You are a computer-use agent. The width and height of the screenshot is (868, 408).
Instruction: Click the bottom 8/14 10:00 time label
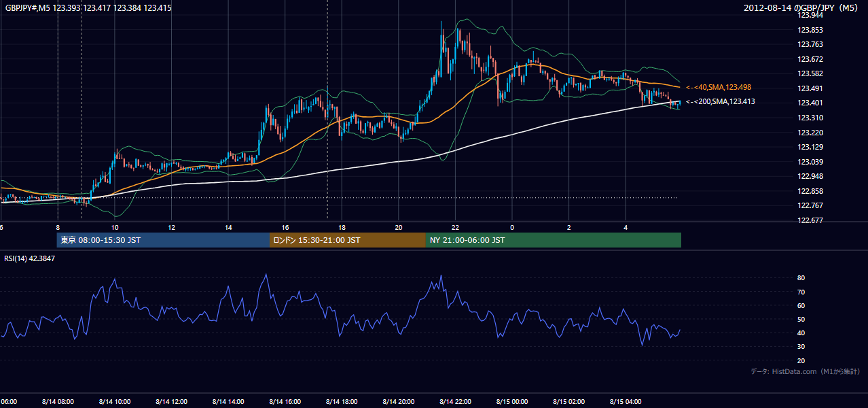click(x=114, y=401)
